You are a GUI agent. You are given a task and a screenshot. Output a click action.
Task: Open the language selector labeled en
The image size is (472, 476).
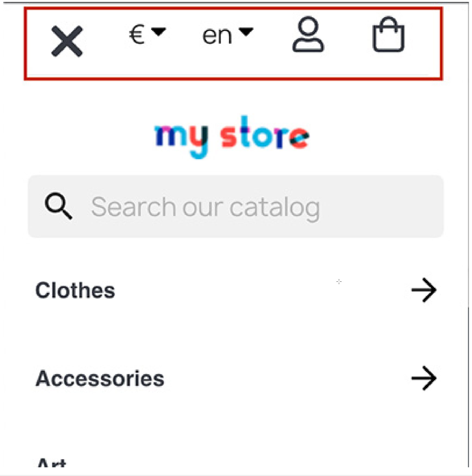(228, 35)
